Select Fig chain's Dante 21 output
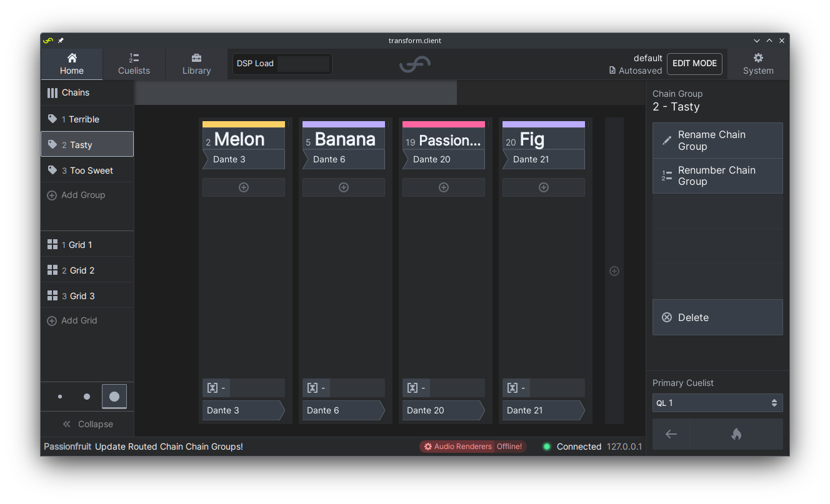This screenshot has width=830, height=504. [544, 410]
